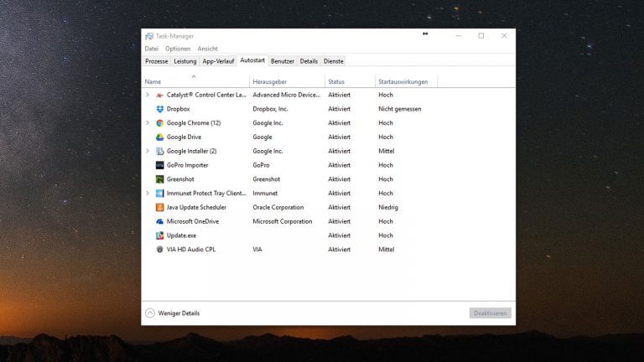Open the Optionen menu

pyautogui.click(x=178, y=49)
